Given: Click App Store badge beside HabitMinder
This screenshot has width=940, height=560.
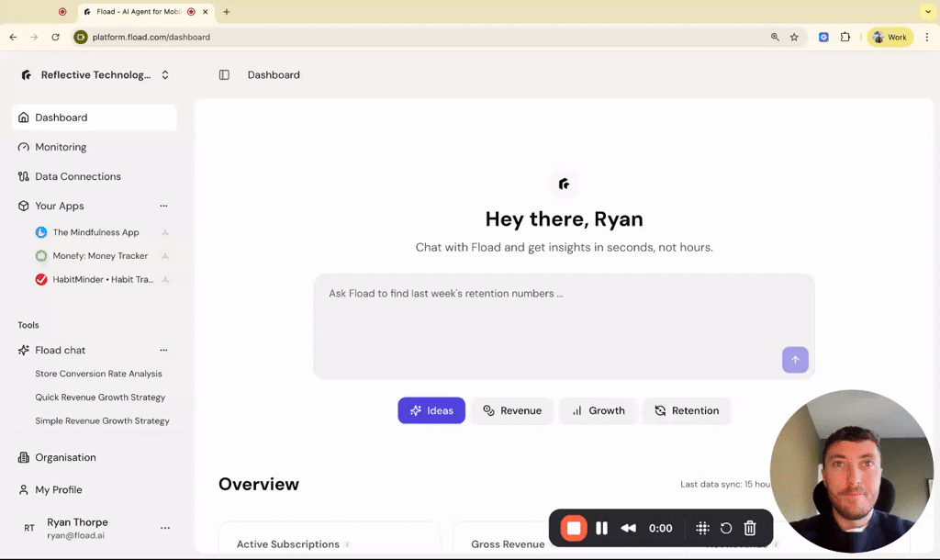Looking at the screenshot, I should pyautogui.click(x=165, y=279).
